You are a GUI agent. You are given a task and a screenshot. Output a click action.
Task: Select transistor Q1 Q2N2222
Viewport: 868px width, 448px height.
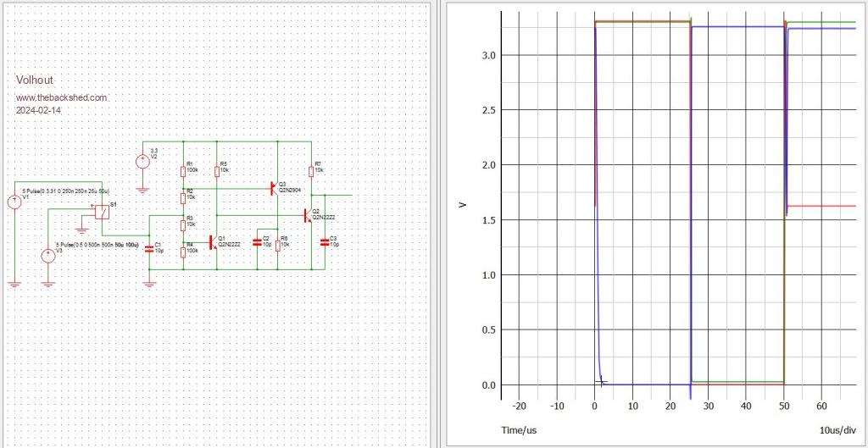[x=213, y=243]
